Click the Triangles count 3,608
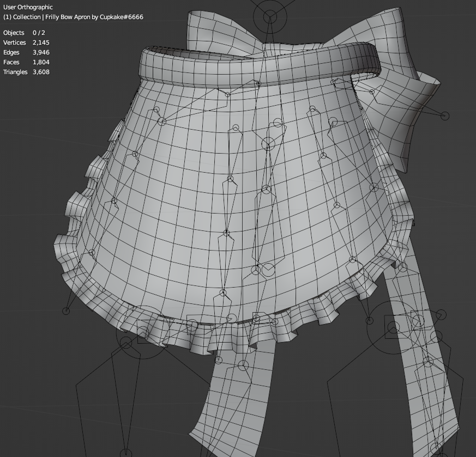Viewport: 476px width, 457px height. pos(41,72)
